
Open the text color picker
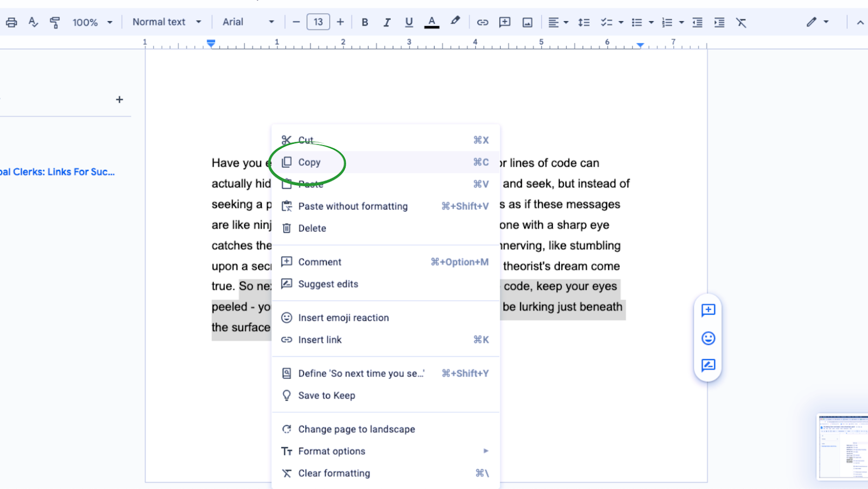(432, 22)
